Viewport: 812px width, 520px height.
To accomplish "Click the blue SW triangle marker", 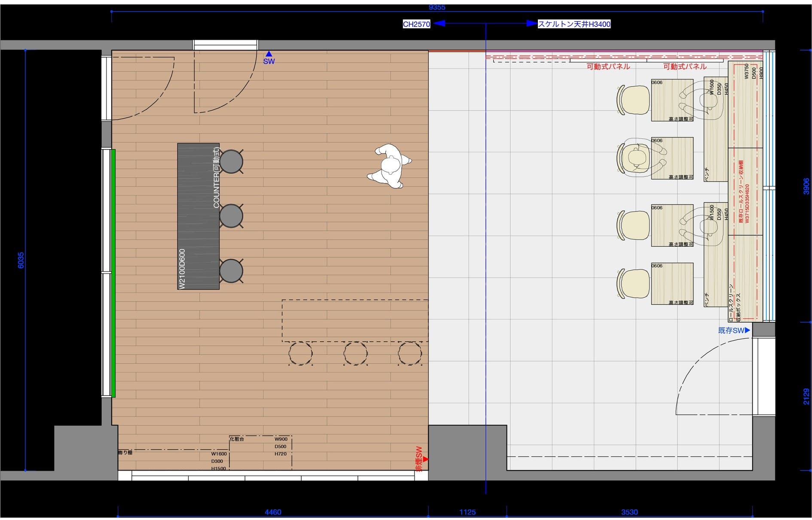I will 269,55.
